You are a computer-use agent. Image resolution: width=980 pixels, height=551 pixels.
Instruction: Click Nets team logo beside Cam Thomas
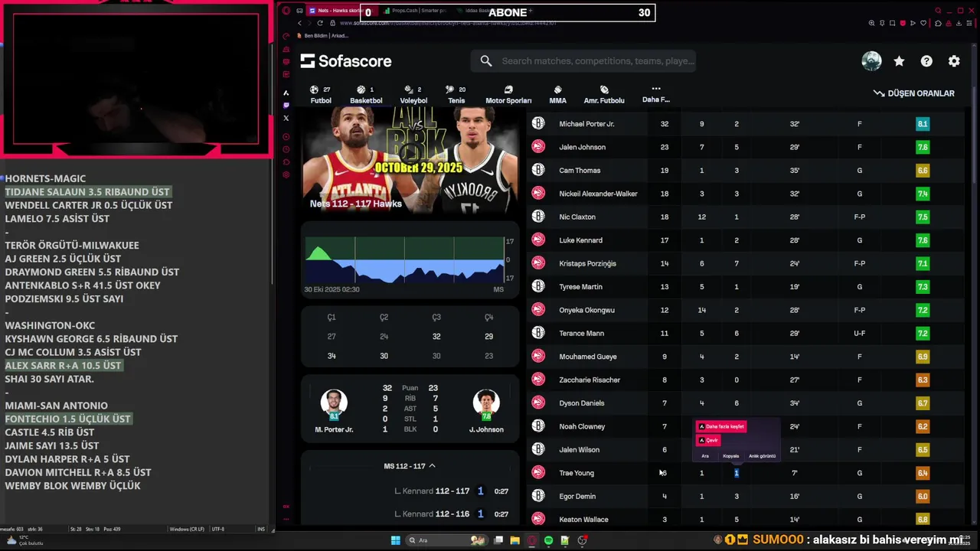point(538,170)
